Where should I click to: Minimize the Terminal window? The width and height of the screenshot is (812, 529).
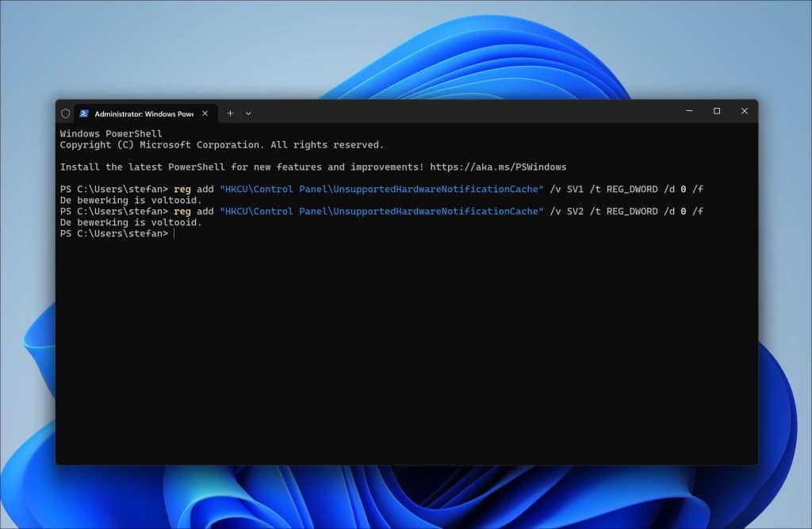[689, 111]
